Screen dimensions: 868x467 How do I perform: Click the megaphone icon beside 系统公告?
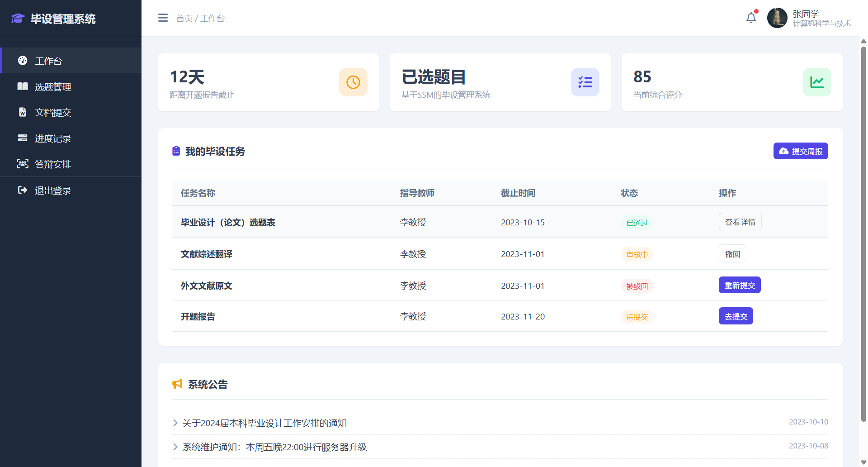177,384
